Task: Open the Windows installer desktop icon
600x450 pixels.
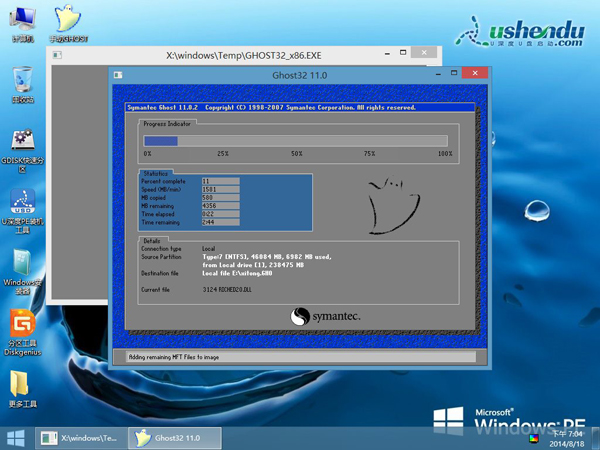Action: (23, 272)
